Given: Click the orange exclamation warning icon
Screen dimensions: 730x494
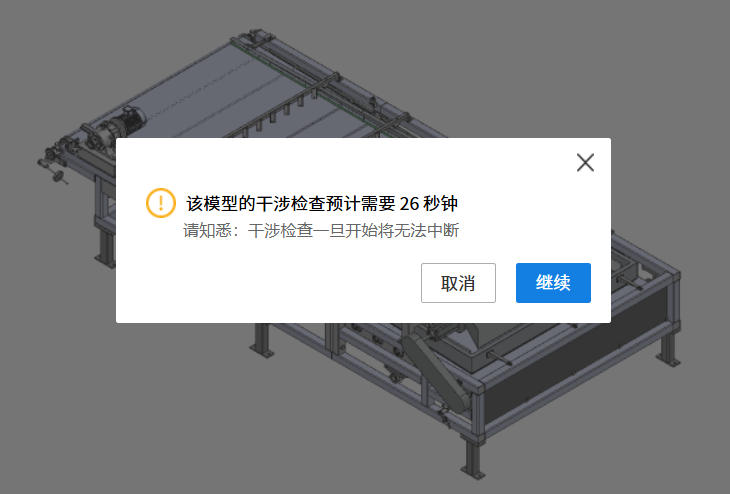Looking at the screenshot, I should pos(161,203).
